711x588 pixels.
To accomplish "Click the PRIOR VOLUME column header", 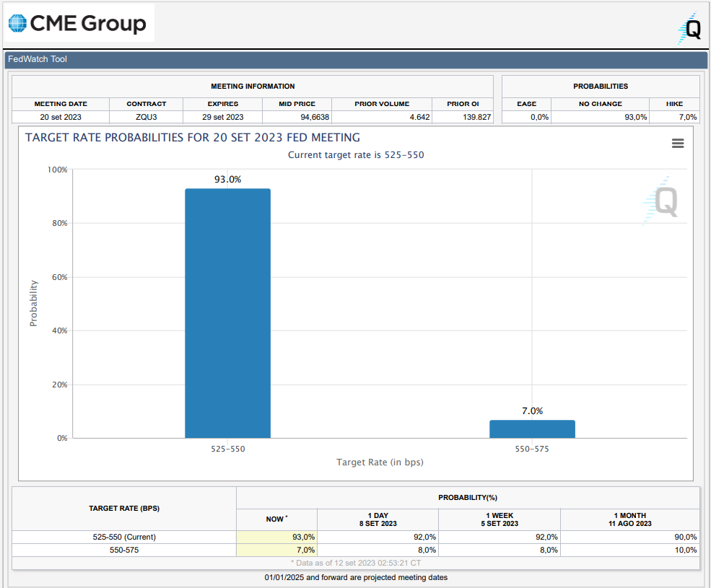I will click(382, 104).
